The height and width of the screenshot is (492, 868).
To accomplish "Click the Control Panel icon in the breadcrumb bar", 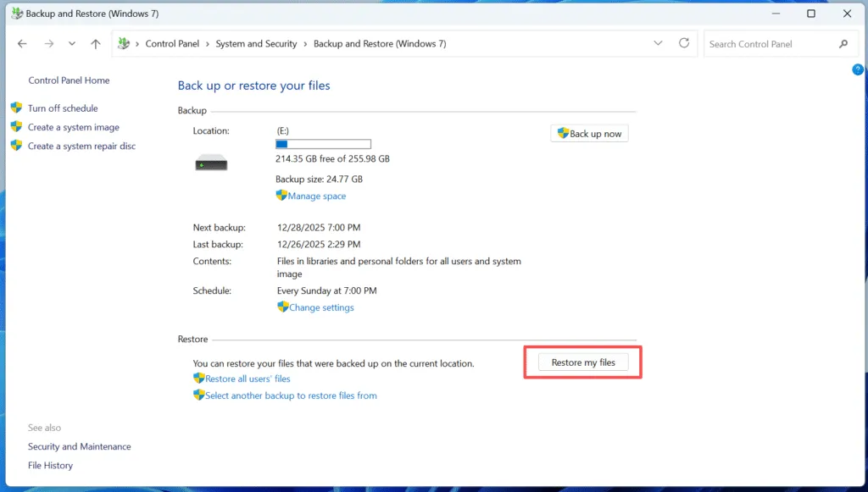I will coord(122,43).
